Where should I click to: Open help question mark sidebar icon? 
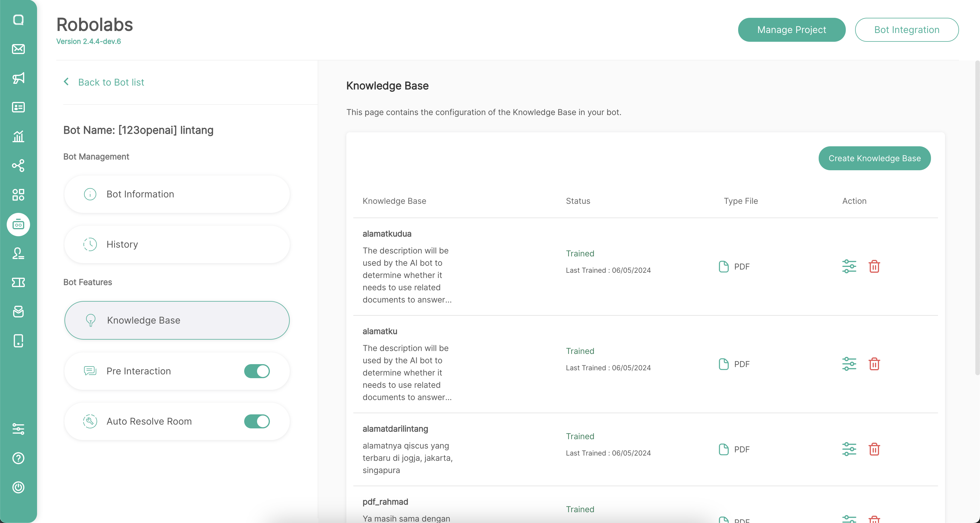[18, 458]
